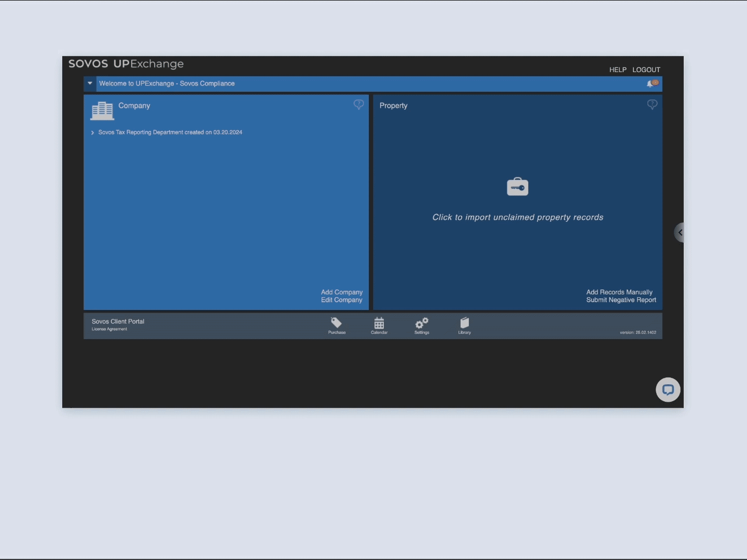Click the Edit Company link
The image size is (747, 560).
(x=342, y=300)
